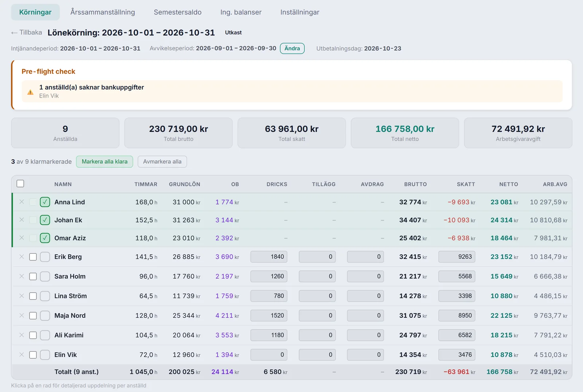Remove Maja Nord using the X icon

(21, 315)
